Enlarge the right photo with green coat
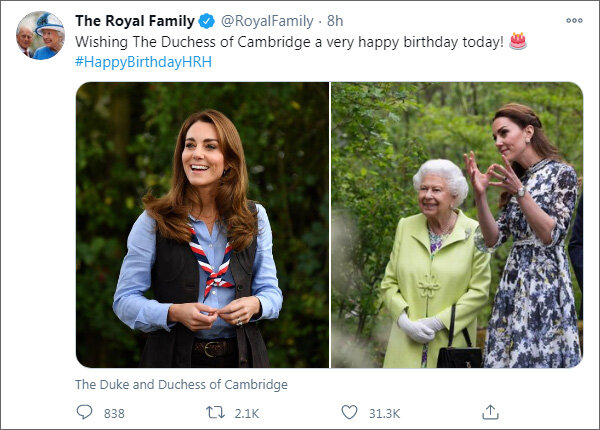600x430 pixels. click(x=457, y=225)
